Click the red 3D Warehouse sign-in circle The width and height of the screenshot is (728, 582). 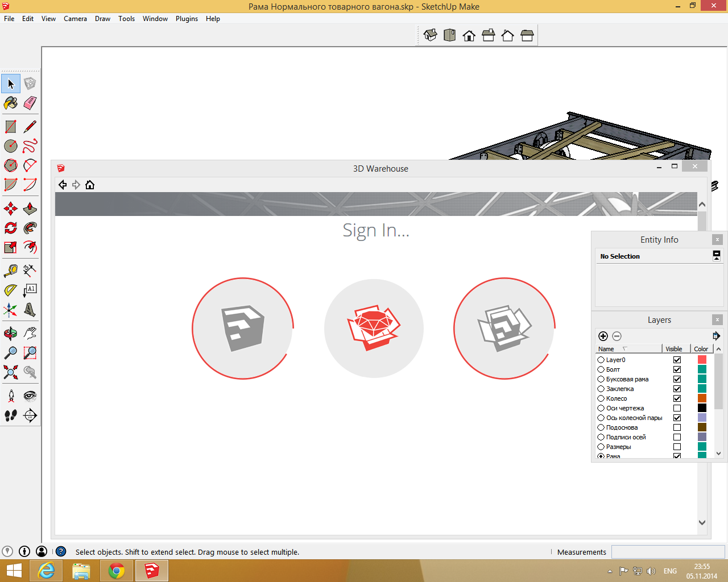click(x=374, y=329)
